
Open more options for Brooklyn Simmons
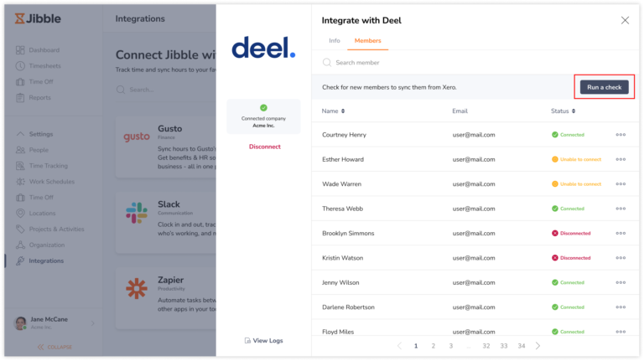pyautogui.click(x=621, y=233)
